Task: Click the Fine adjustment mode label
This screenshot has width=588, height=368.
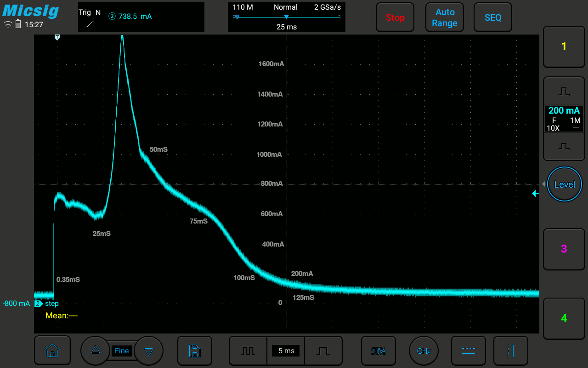Action: [x=122, y=351]
